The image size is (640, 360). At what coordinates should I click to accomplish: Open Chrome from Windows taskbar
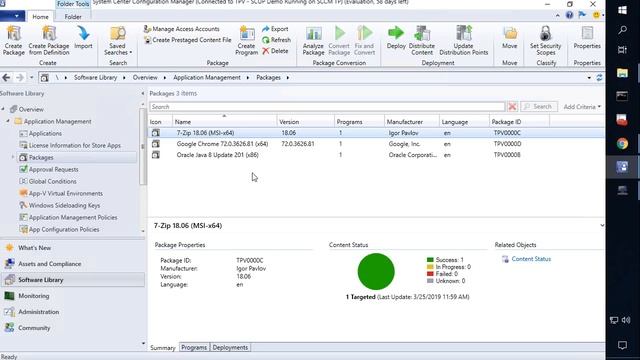(622, 143)
